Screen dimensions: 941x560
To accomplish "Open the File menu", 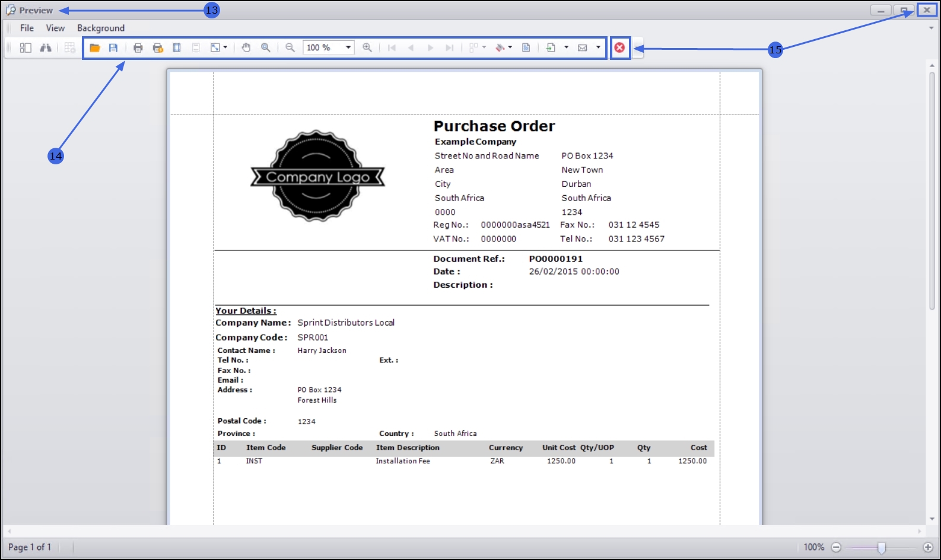I will [x=27, y=28].
